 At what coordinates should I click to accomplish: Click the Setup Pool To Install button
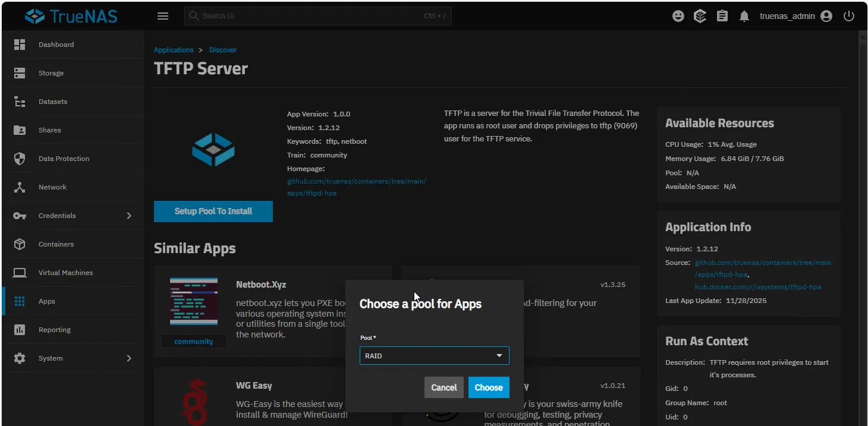coord(213,212)
